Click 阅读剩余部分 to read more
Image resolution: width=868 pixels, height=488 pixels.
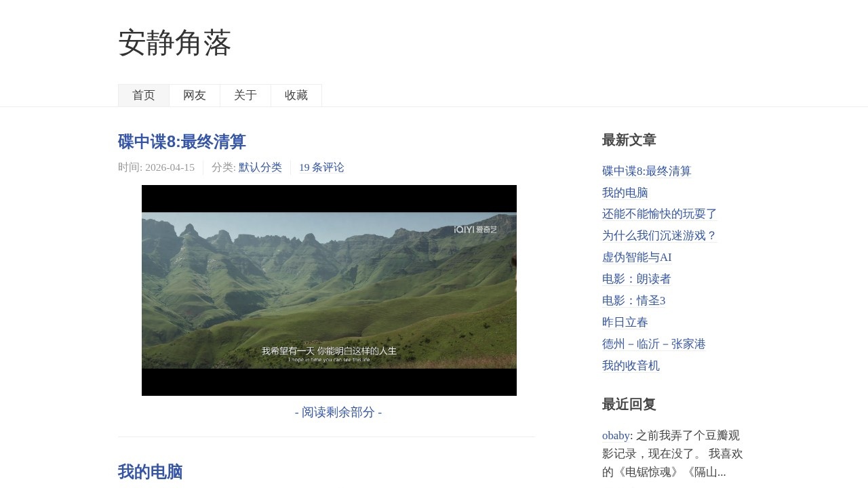[x=338, y=412]
